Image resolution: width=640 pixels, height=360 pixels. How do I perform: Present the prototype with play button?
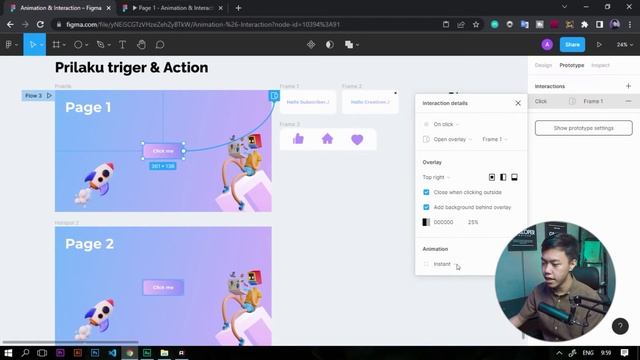(599, 44)
